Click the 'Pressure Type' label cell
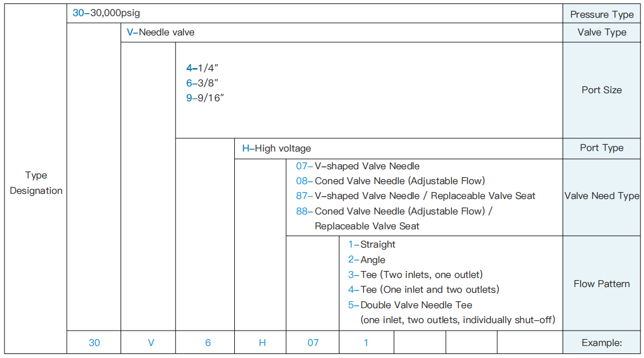This screenshot has width=644, height=358. [x=602, y=14]
